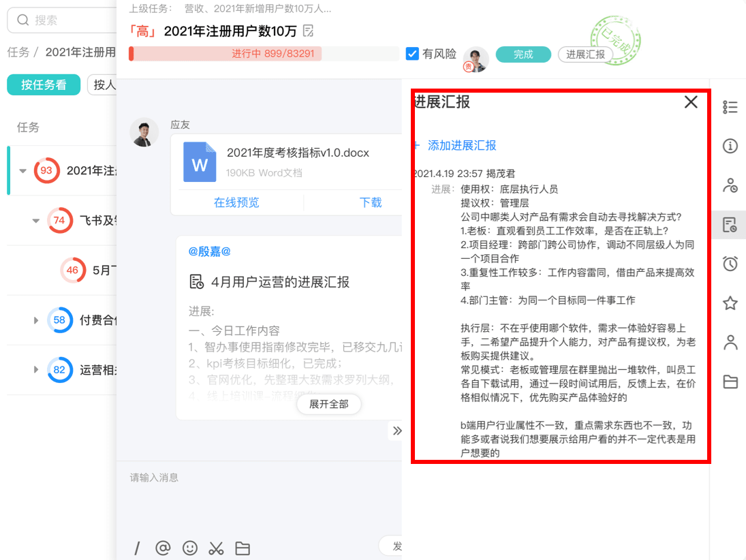Click the edit icon next to task title

[x=309, y=31]
